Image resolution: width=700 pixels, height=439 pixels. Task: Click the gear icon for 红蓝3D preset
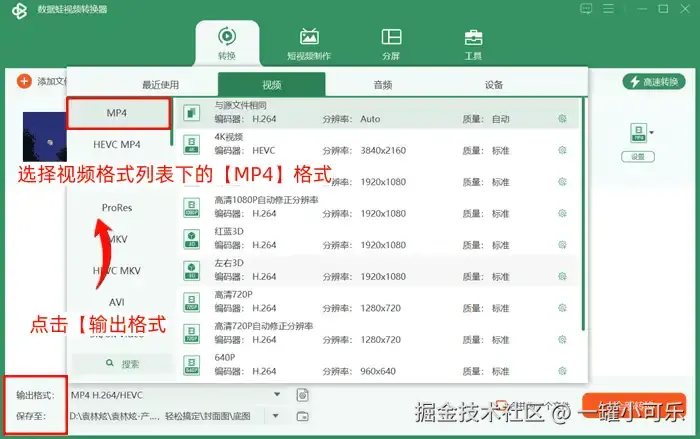click(562, 245)
